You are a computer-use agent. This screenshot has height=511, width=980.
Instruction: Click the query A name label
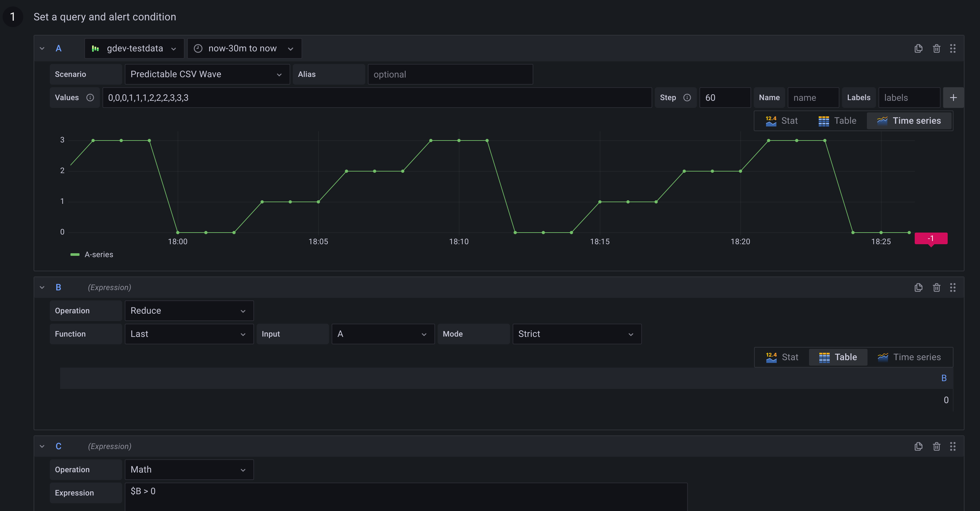point(59,48)
